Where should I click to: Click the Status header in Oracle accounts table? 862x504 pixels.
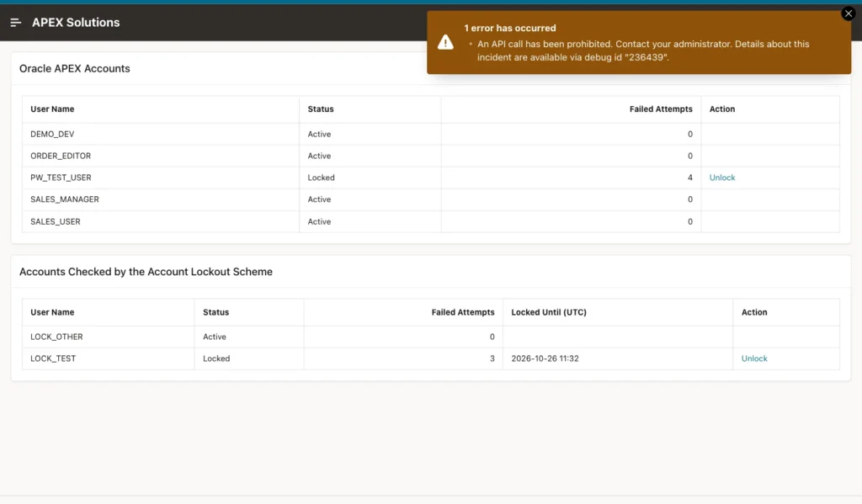click(321, 109)
